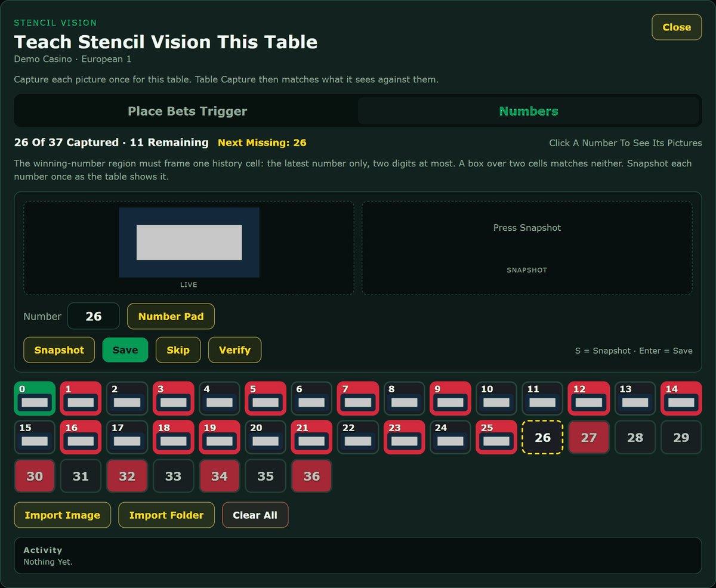The height and width of the screenshot is (588, 716).
Task: Click the 'Nothing Yet.' activity entry
Action: 48,562
